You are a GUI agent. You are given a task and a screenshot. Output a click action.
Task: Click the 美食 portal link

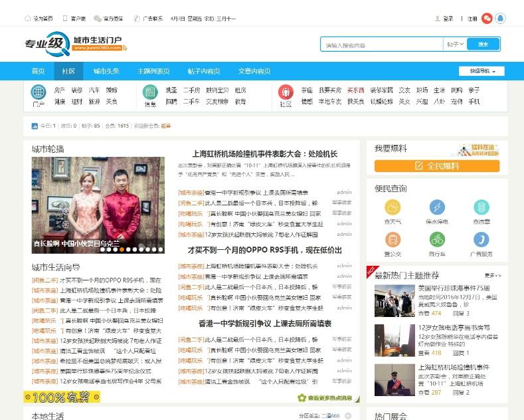coord(112,101)
